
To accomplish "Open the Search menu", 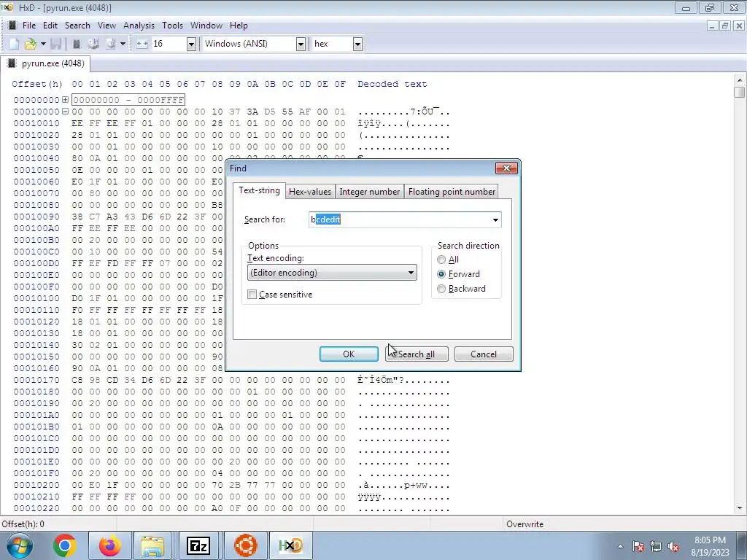I will (x=77, y=26).
